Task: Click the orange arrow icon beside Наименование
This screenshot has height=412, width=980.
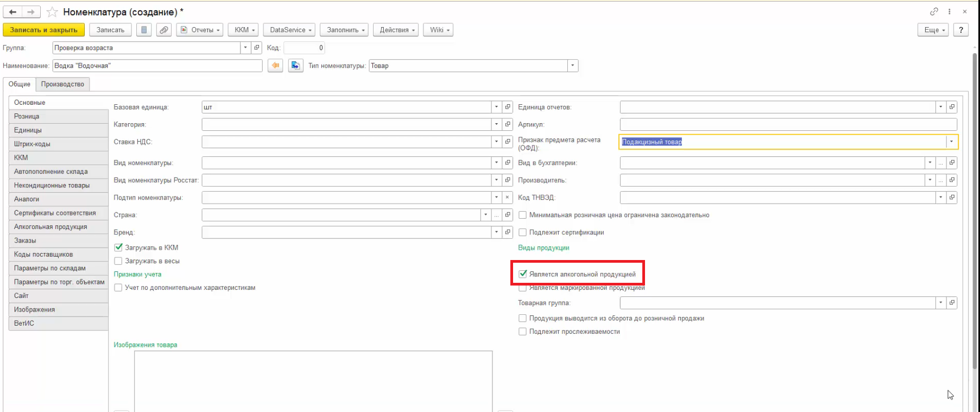Action: click(276, 66)
